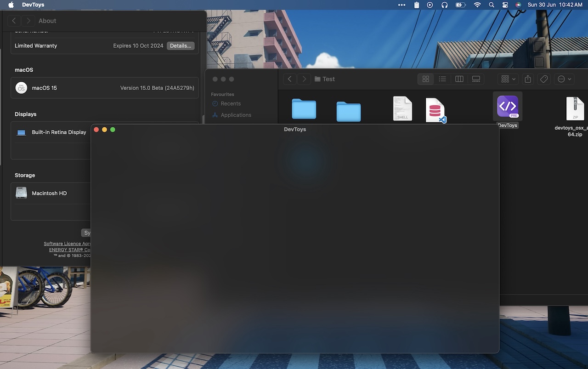
Task: Go back in the About settings window
Action: pyautogui.click(x=14, y=21)
